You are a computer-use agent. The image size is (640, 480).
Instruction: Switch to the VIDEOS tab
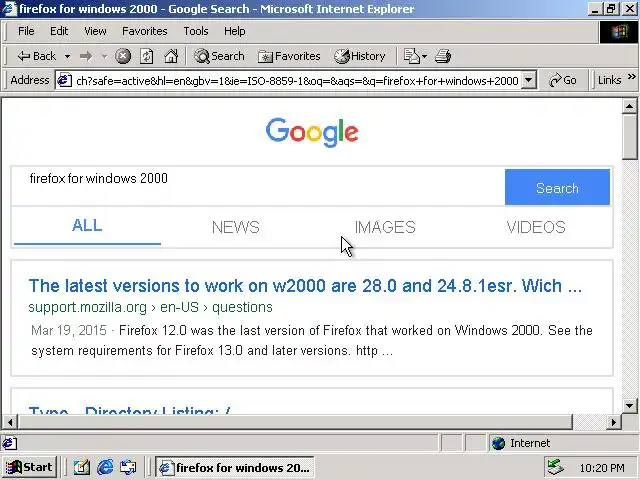(x=536, y=227)
